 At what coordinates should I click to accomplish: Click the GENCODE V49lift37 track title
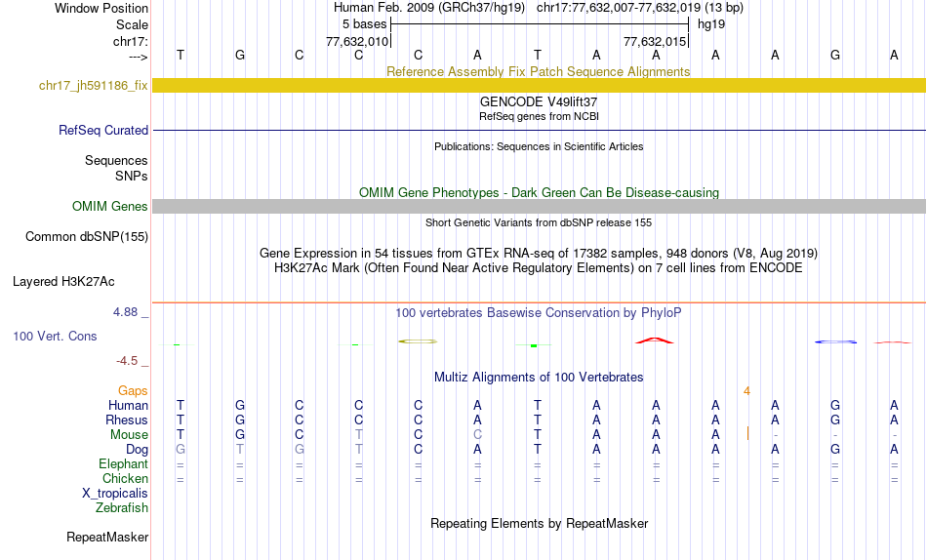pos(539,101)
